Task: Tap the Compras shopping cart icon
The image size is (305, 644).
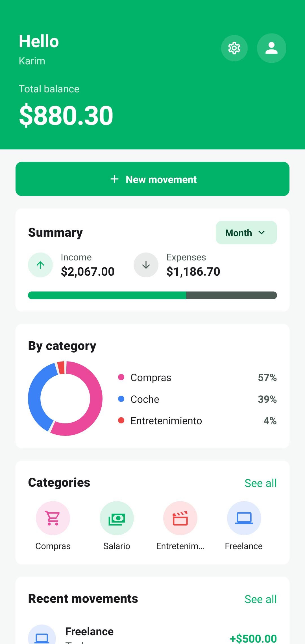Action: (x=53, y=518)
